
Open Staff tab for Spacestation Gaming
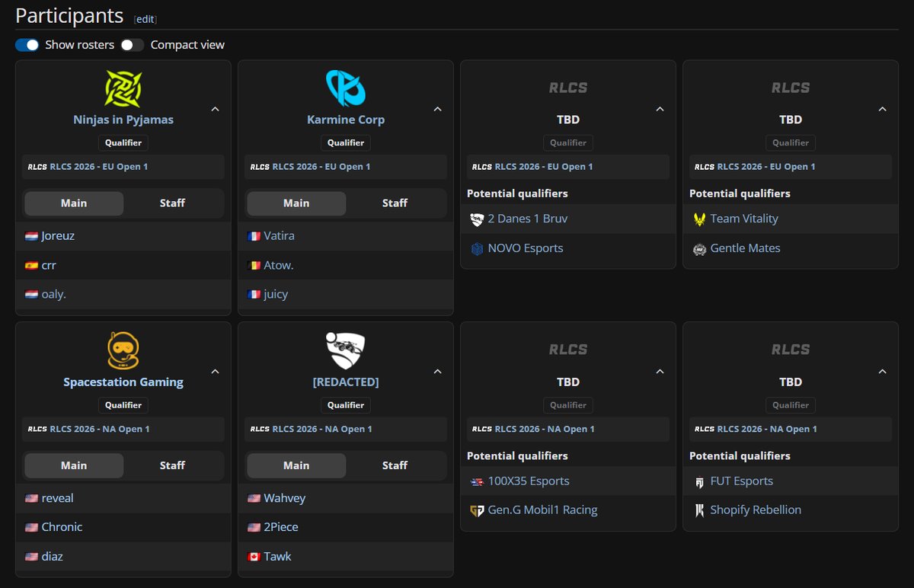(x=172, y=465)
